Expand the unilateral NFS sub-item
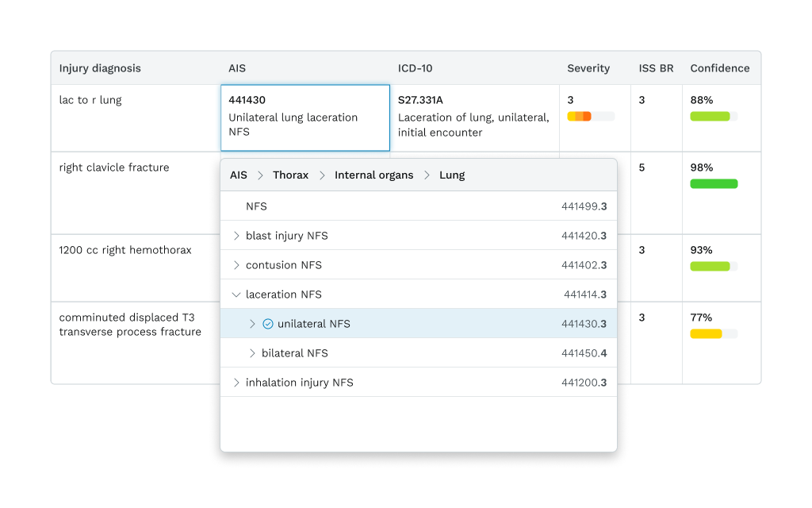812x508 pixels. point(252,324)
